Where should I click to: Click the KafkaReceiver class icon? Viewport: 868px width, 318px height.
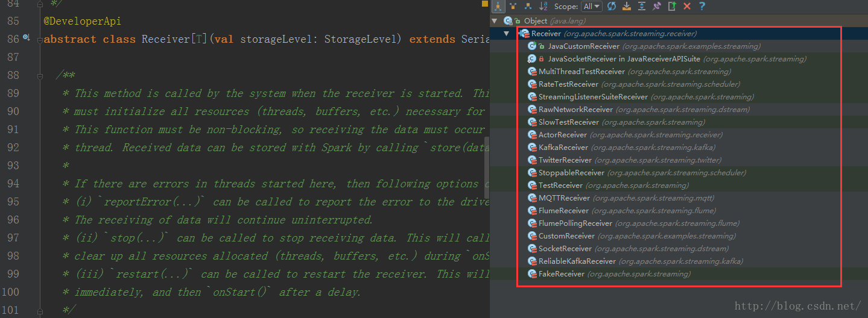[532, 148]
